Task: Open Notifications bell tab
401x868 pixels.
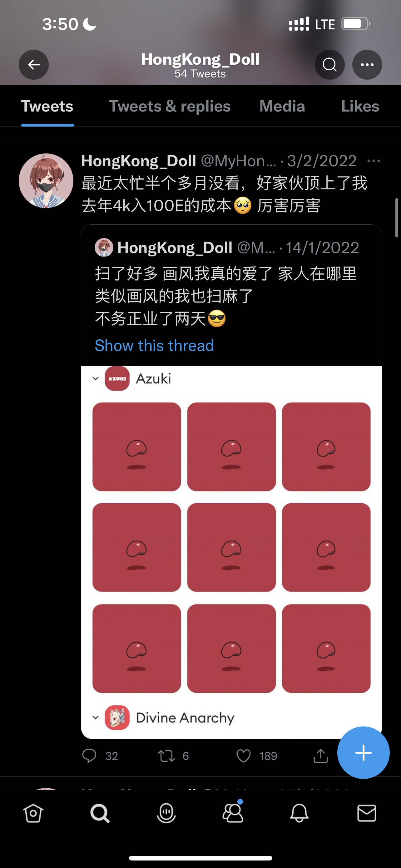Action: (299, 813)
